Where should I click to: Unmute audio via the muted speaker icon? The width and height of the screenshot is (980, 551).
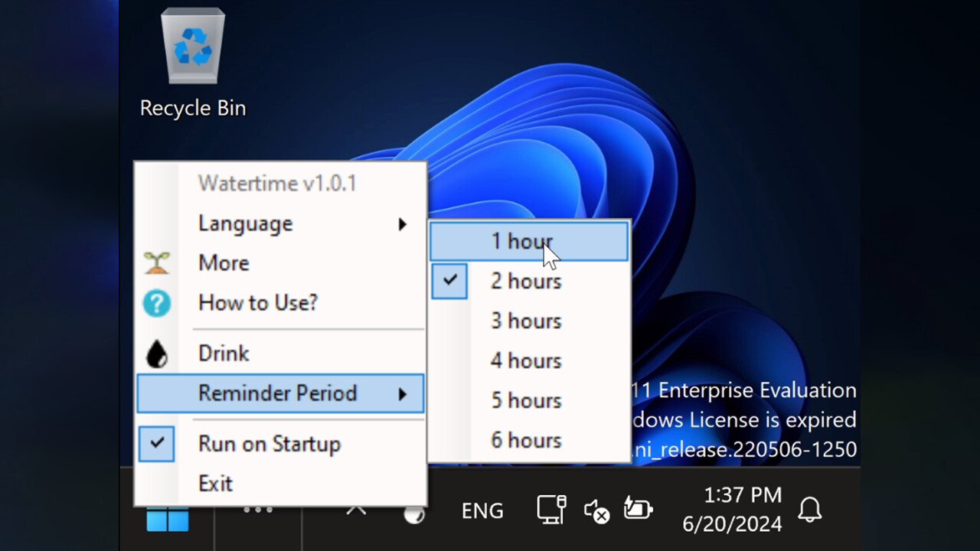coord(596,511)
